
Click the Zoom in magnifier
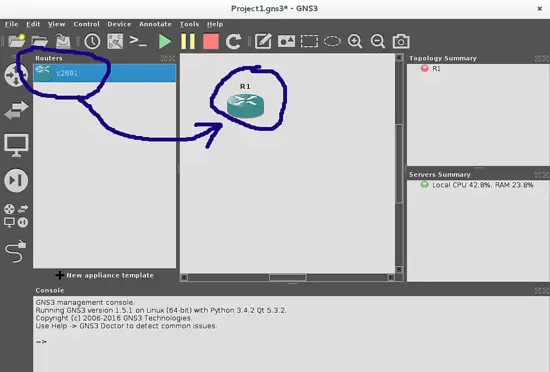point(355,41)
